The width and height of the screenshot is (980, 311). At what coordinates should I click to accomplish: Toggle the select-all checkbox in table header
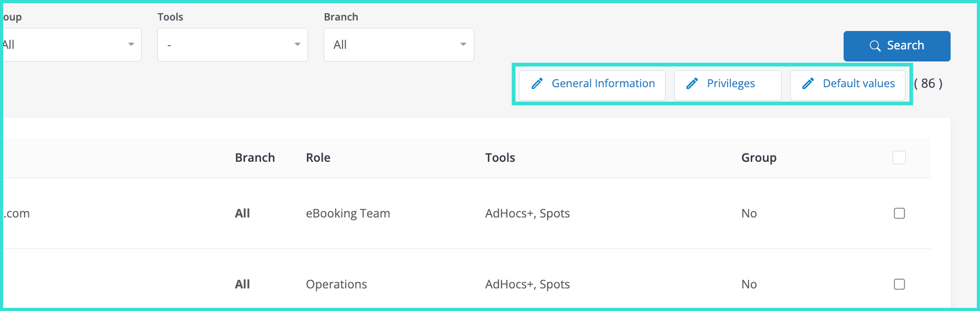click(x=899, y=158)
